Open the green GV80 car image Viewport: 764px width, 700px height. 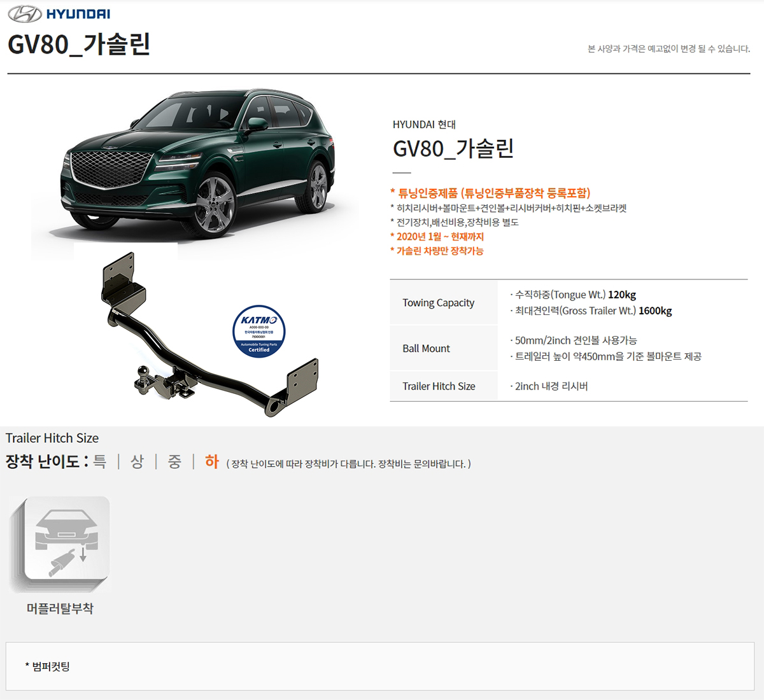tap(197, 165)
